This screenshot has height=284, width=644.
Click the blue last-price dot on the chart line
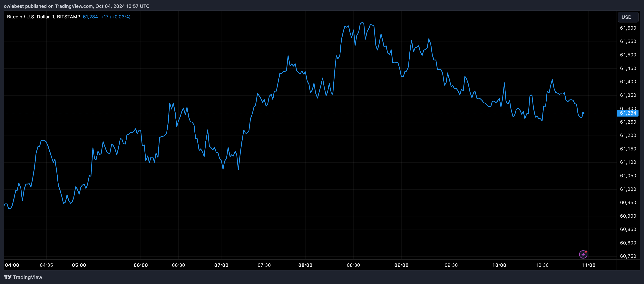[584, 113]
